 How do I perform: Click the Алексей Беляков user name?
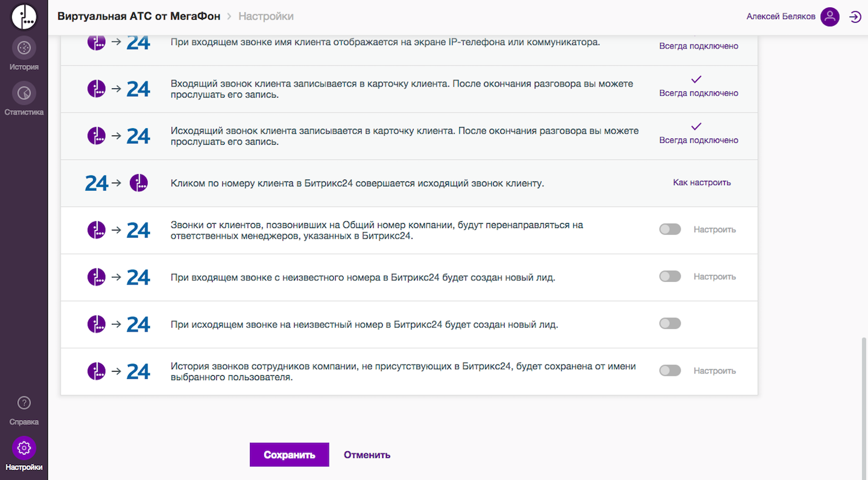780,17
